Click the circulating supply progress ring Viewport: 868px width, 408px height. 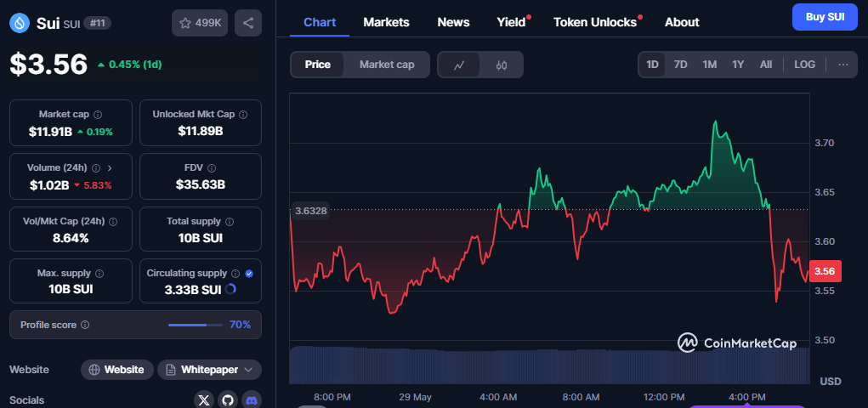coord(231,289)
